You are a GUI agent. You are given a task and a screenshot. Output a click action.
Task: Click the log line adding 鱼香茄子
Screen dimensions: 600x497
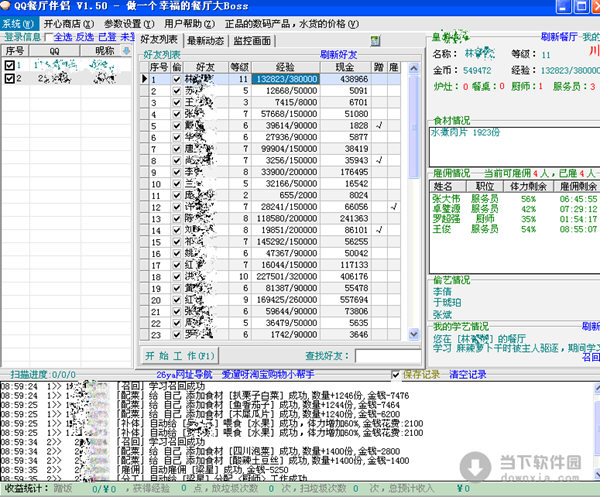(200, 405)
